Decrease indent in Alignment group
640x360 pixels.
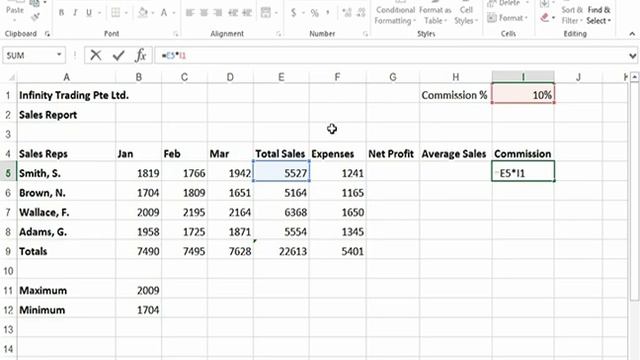coord(233,13)
